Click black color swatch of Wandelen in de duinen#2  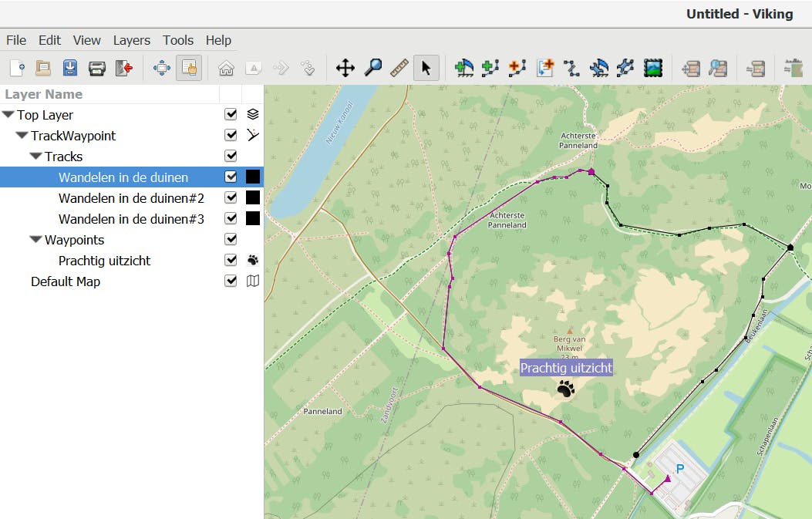coord(252,198)
